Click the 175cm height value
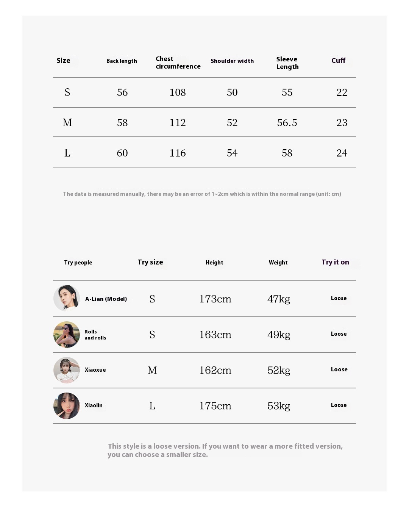The width and height of the screenshot is (409, 532). coord(215,406)
